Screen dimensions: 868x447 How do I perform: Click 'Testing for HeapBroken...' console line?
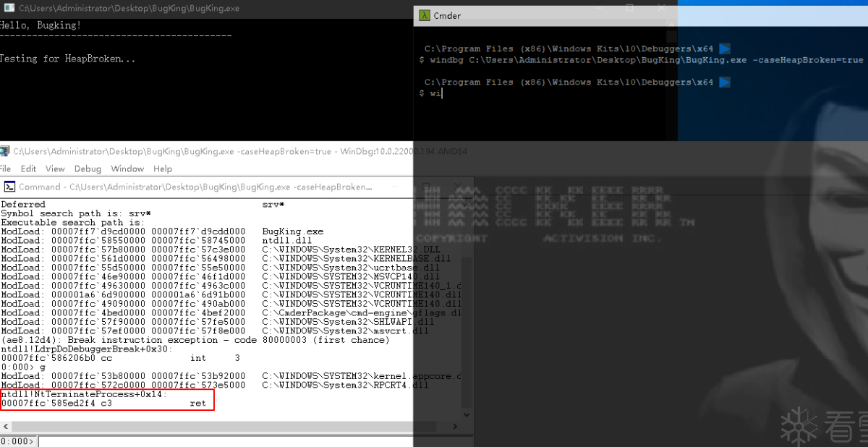[68, 59]
